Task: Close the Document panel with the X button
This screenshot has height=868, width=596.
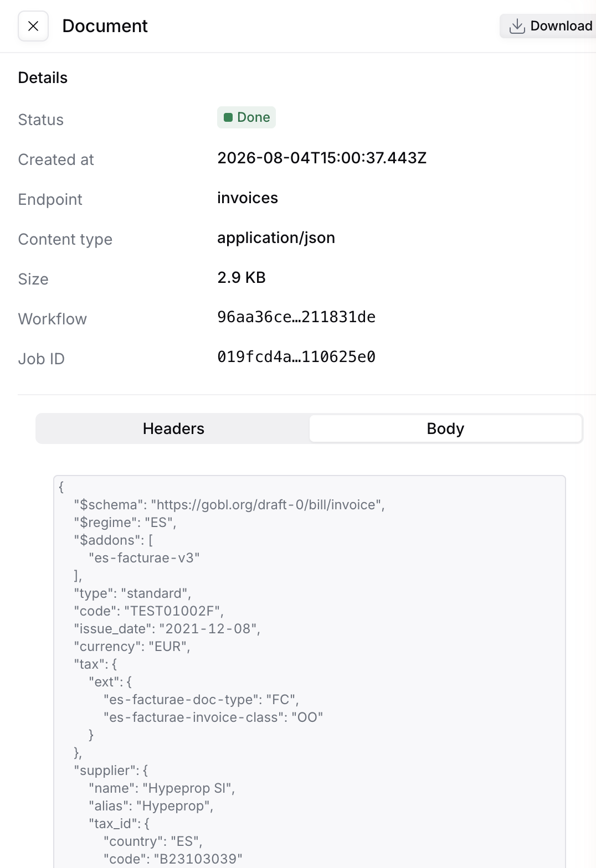Action: pos(33,26)
